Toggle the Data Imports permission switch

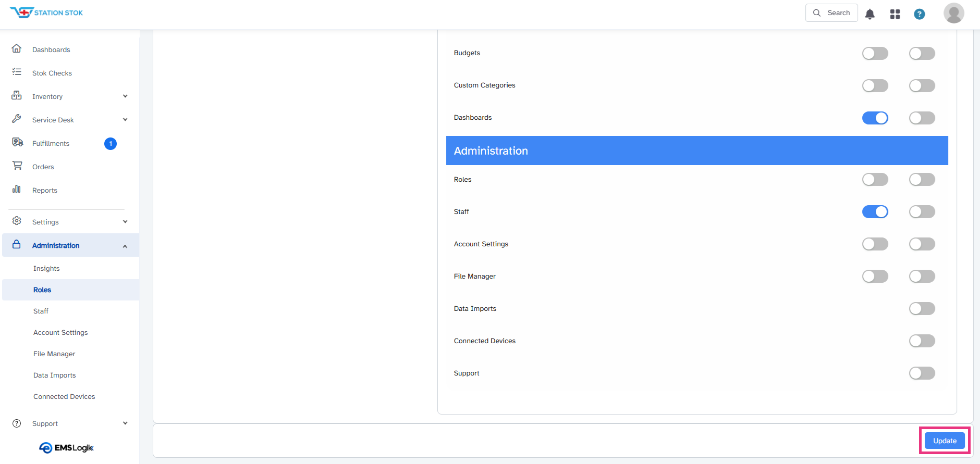(x=922, y=309)
